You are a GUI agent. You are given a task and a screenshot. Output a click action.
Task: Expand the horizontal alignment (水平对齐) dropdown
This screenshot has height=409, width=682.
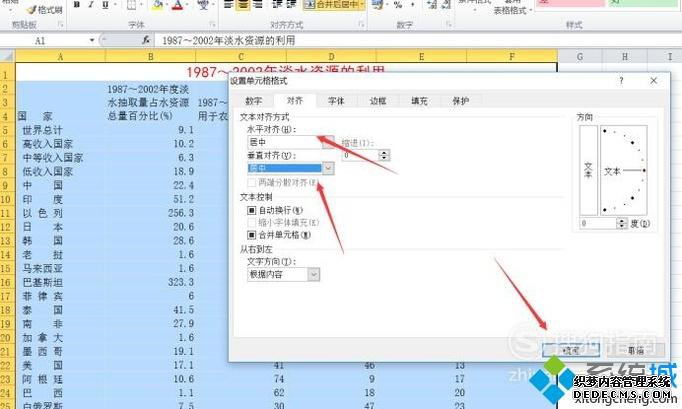(328, 142)
